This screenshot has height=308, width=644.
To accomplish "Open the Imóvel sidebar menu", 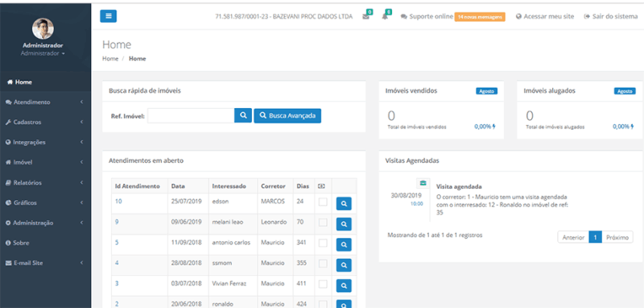I will pos(45,162).
